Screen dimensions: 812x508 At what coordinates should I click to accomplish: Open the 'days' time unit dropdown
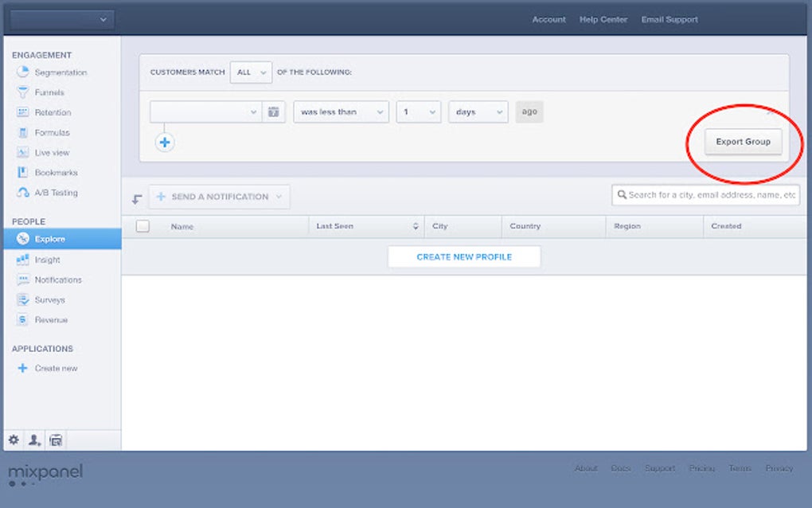click(x=478, y=111)
